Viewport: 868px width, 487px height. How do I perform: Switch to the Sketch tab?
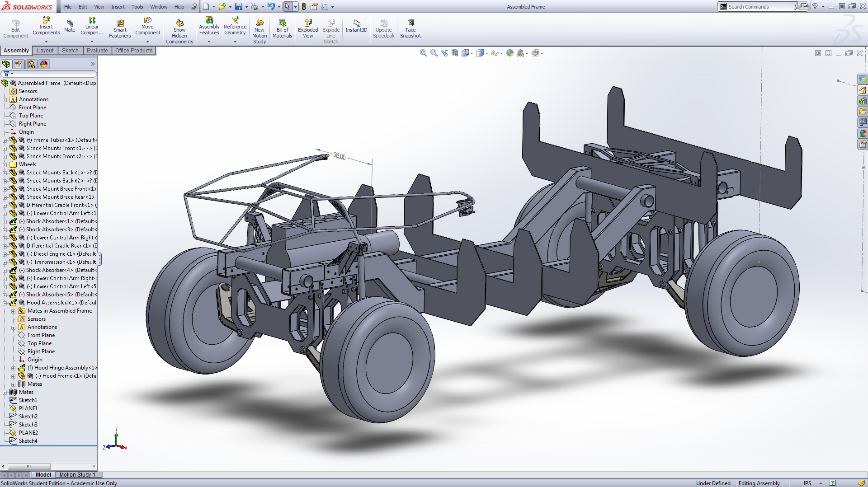tap(70, 51)
